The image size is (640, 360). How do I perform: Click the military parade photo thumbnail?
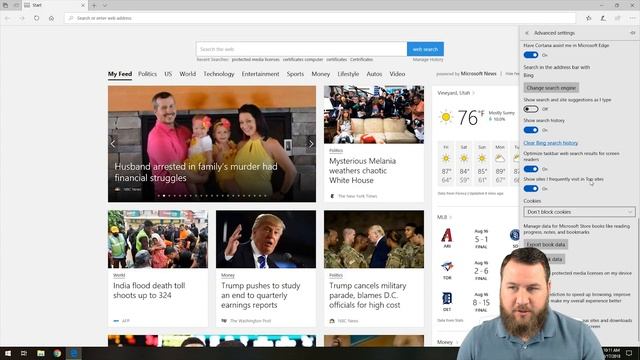click(x=374, y=239)
